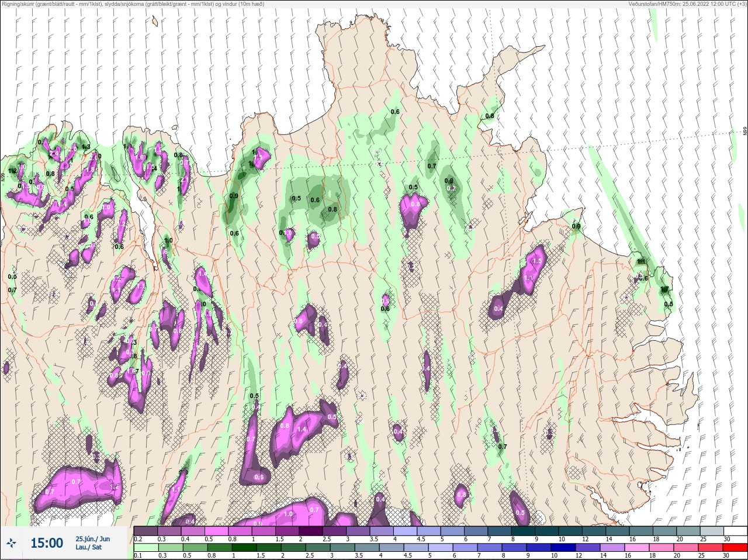Click the weekday text 'Lau./ Sat'
748x560 pixels.
click(x=88, y=547)
